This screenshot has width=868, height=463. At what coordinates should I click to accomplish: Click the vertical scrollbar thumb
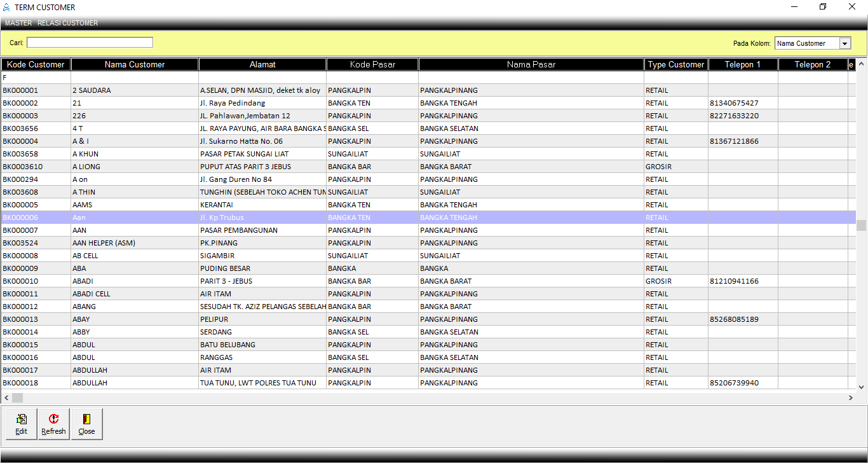click(862, 225)
